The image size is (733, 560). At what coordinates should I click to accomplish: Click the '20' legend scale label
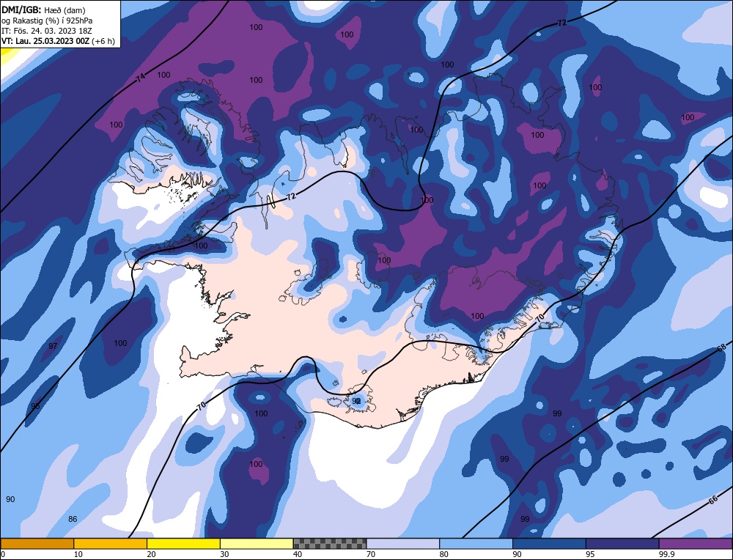[x=152, y=554]
